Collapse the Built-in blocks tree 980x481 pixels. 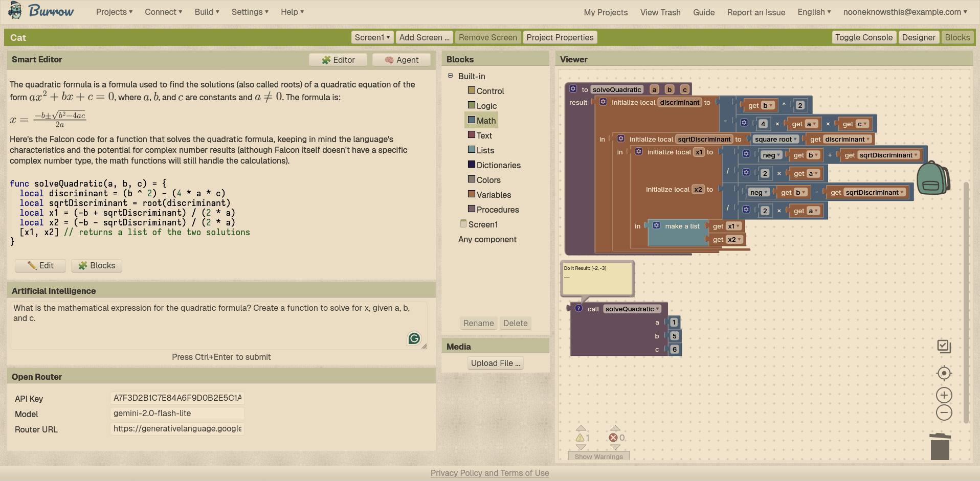click(451, 76)
